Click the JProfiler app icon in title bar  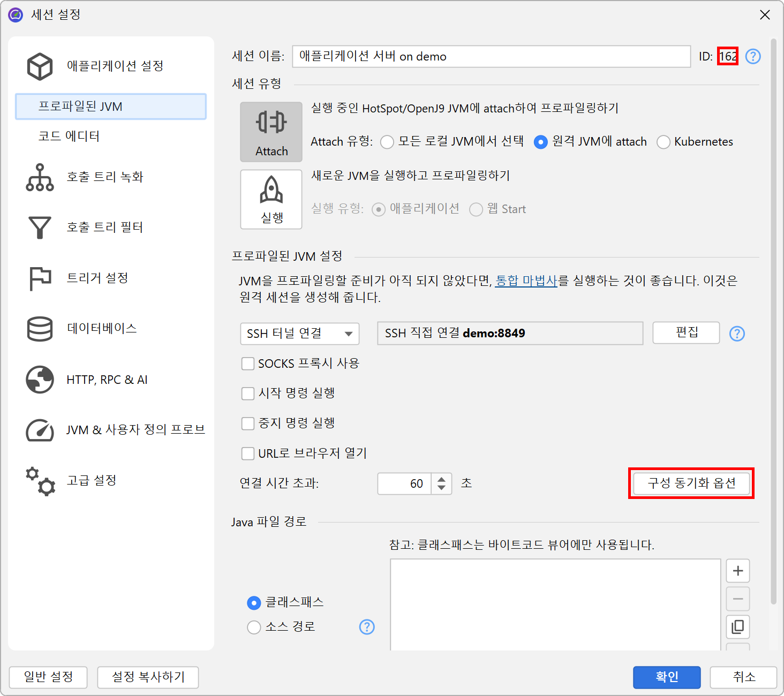[x=16, y=15]
